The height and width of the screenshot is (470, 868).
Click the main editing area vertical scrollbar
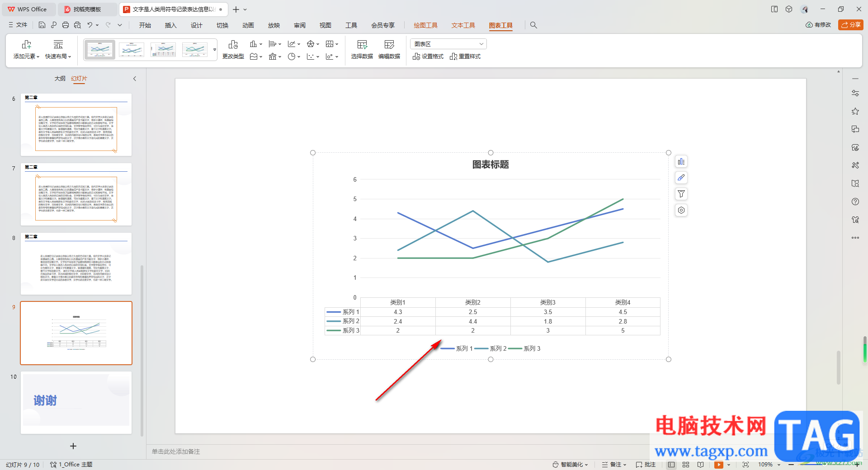(x=839, y=367)
